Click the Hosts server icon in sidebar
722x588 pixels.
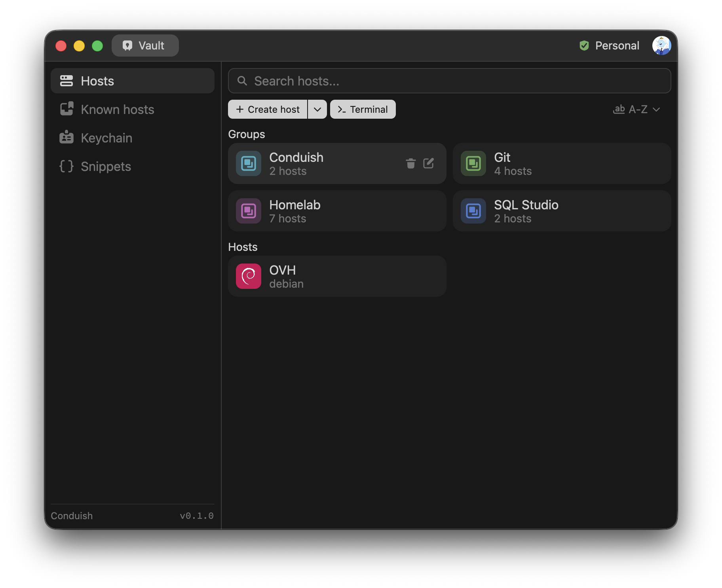pyautogui.click(x=66, y=81)
